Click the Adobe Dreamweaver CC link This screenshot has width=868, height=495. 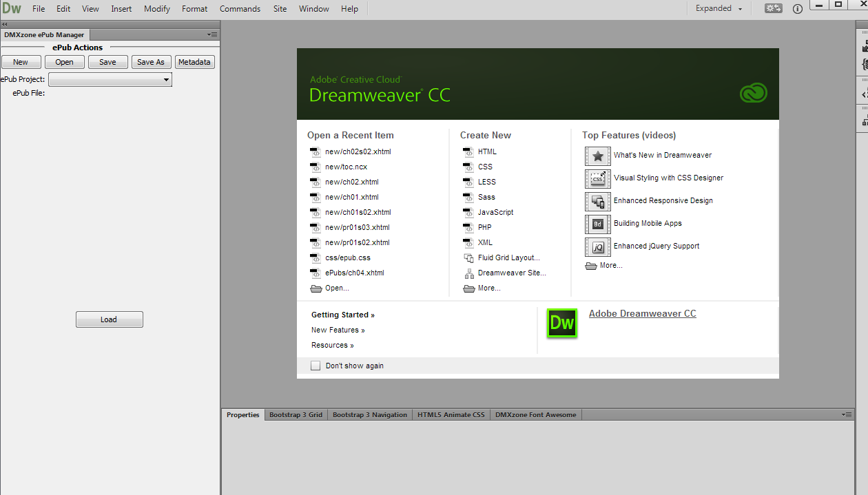643,314
